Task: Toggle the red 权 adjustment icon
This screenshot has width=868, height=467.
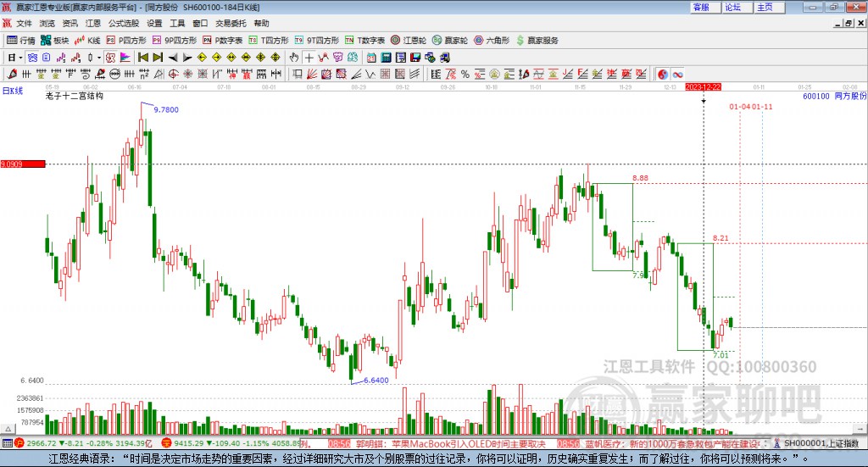Action: (x=111, y=58)
